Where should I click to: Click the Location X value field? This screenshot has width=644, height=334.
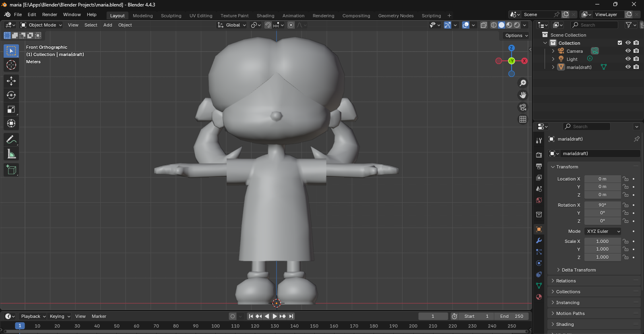coord(603,179)
